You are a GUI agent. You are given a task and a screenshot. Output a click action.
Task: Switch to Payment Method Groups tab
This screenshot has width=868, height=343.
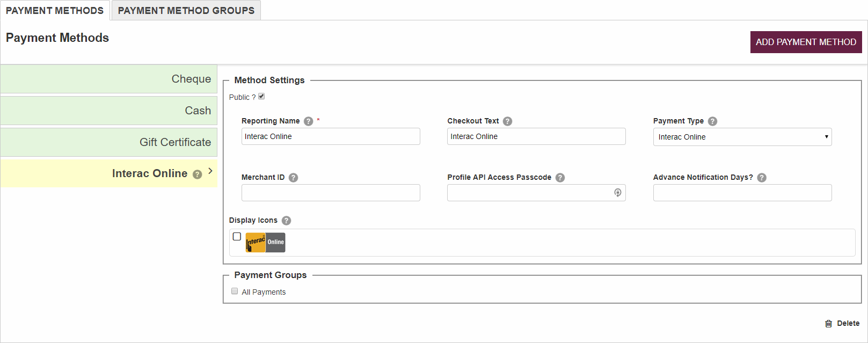(186, 11)
